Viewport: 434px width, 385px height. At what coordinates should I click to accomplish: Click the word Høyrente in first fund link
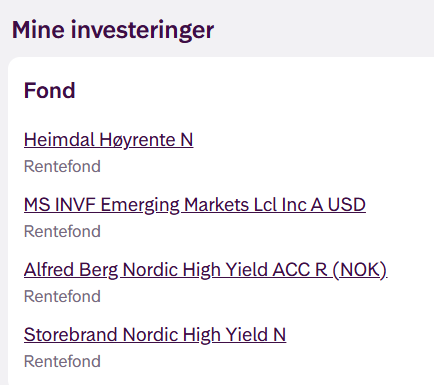pos(137,140)
